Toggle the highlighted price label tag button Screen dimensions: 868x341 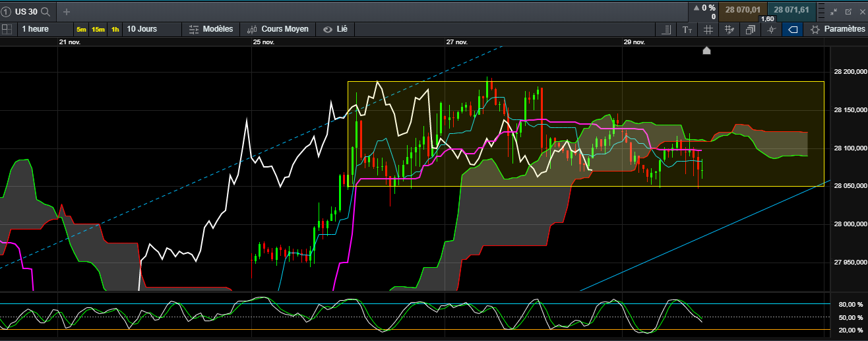793,30
